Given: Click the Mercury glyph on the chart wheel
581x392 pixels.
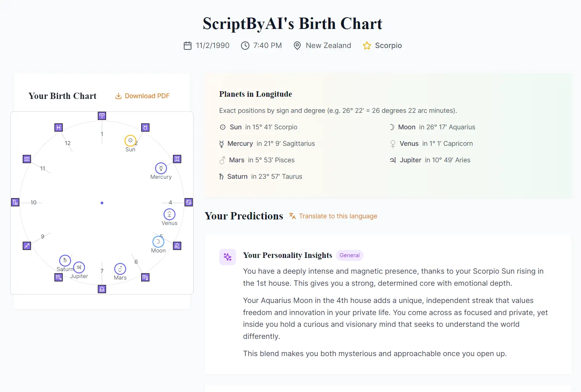Looking at the screenshot, I should 161,168.
